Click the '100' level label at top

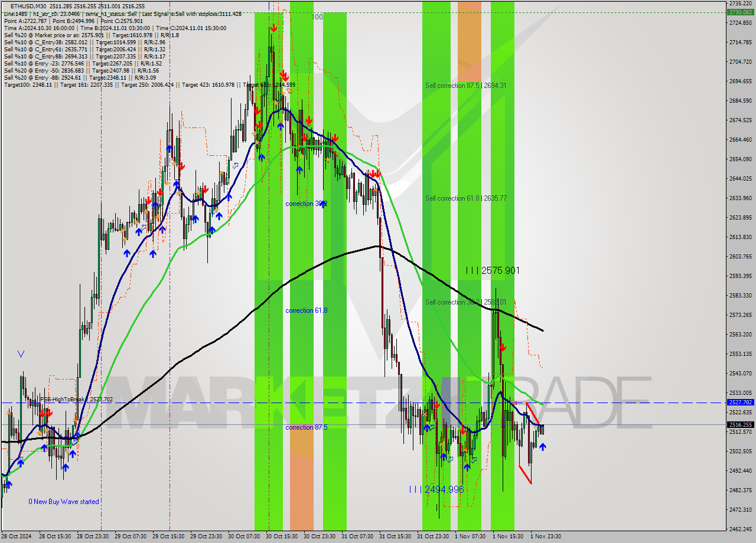317,17
